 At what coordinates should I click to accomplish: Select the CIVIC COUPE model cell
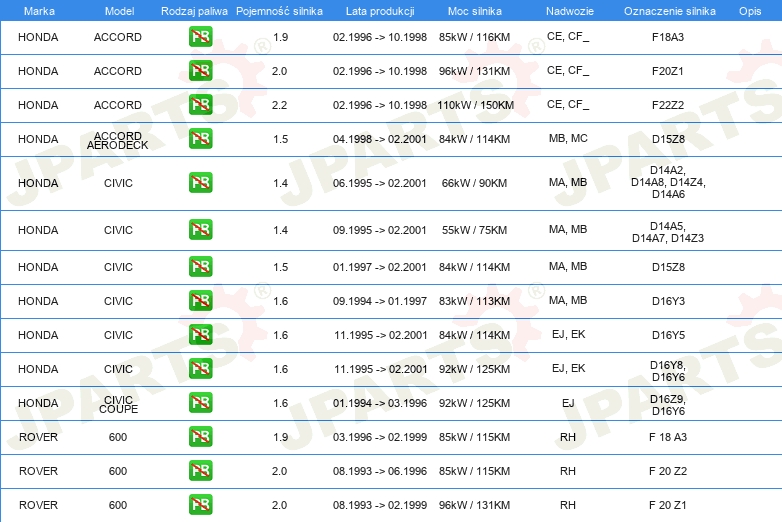click(x=118, y=404)
